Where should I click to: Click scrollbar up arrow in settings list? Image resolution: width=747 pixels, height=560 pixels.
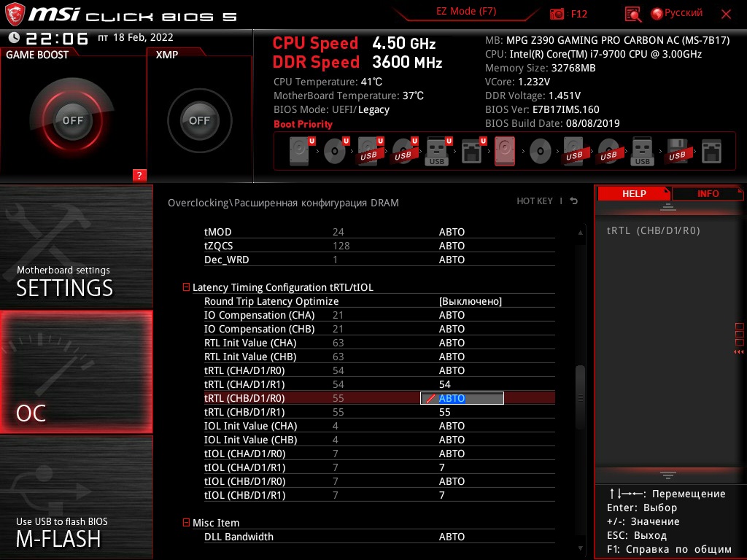pyautogui.click(x=580, y=233)
